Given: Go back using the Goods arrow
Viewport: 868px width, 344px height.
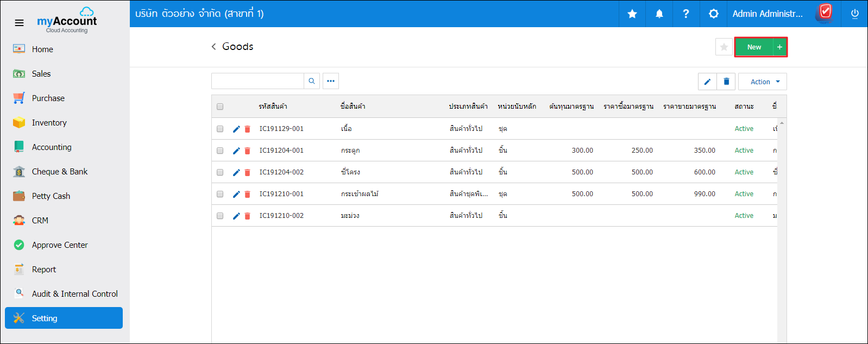Looking at the screenshot, I should click(214, 47).
